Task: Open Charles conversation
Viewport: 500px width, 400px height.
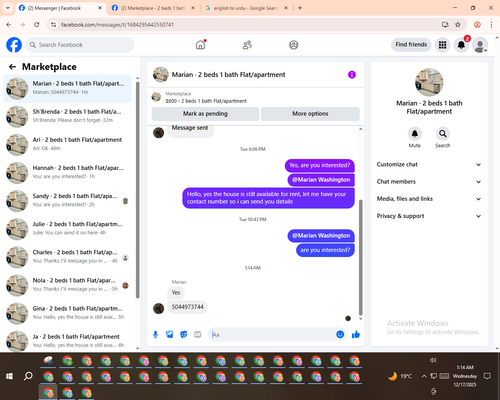Action: point(68,257)
